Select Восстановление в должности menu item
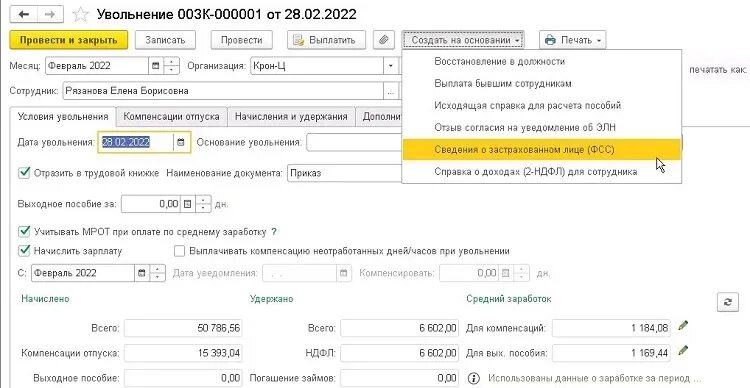Screen dimensions: 750x388 (x=541, y=62)
